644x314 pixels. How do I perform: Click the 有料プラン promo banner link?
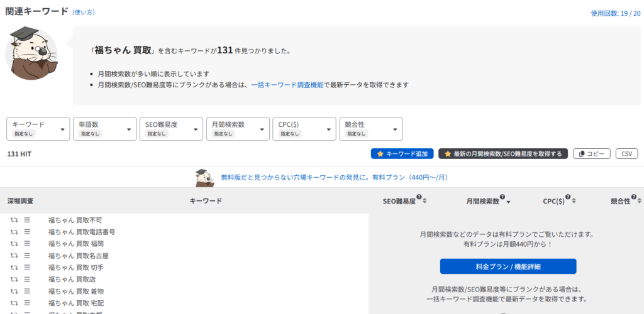click(334, 178)
